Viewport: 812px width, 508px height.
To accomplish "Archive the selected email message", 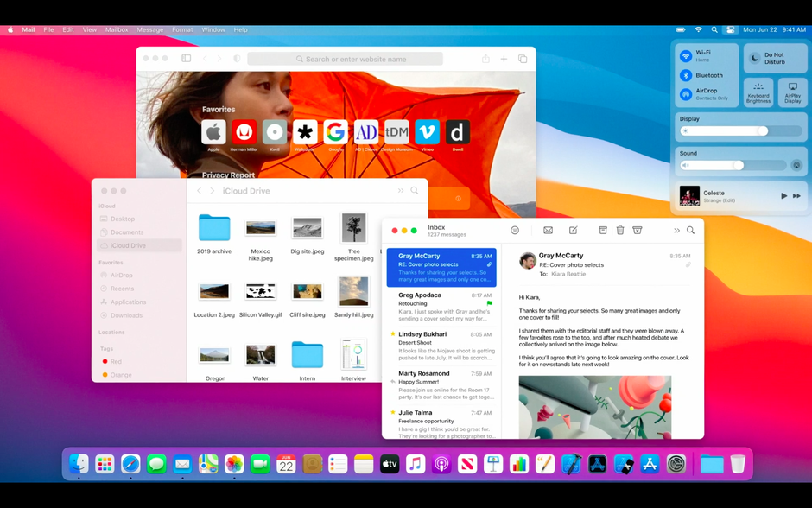I will [603, 230].
